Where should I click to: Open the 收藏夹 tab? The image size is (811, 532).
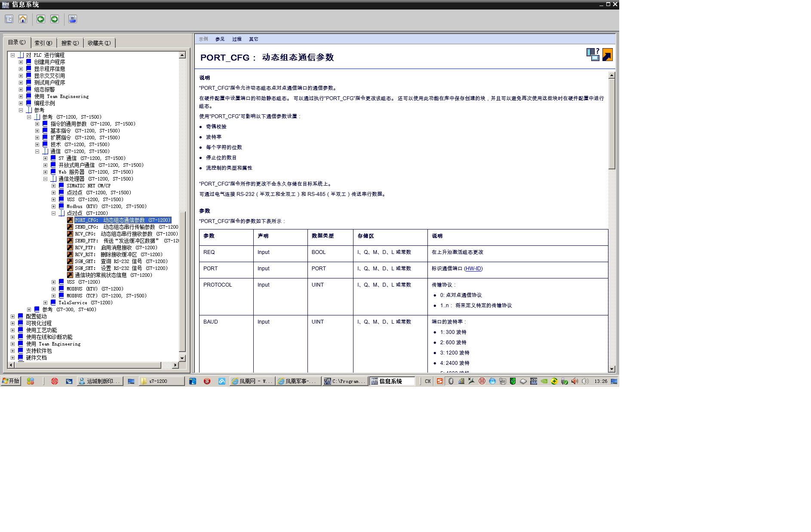click(x=99, y=43)
